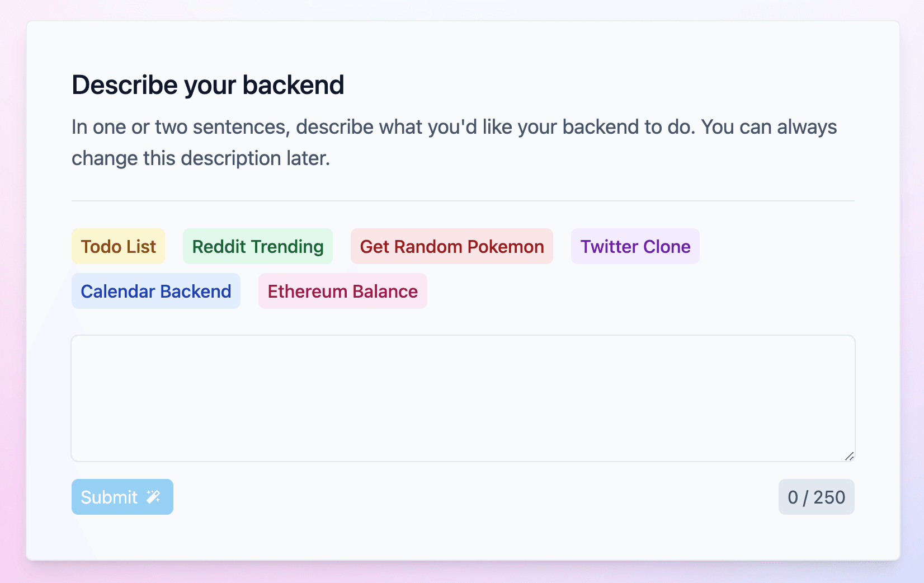The image size is (924, 583).
Task: Click the magic wand icon on Submit
Action: point(152,497)
